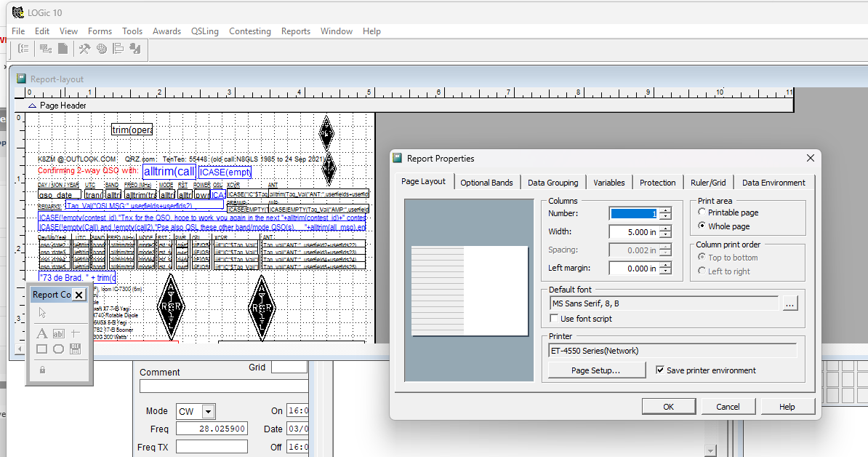Click the Button Lock icon in Report Controls

point(41,370)
